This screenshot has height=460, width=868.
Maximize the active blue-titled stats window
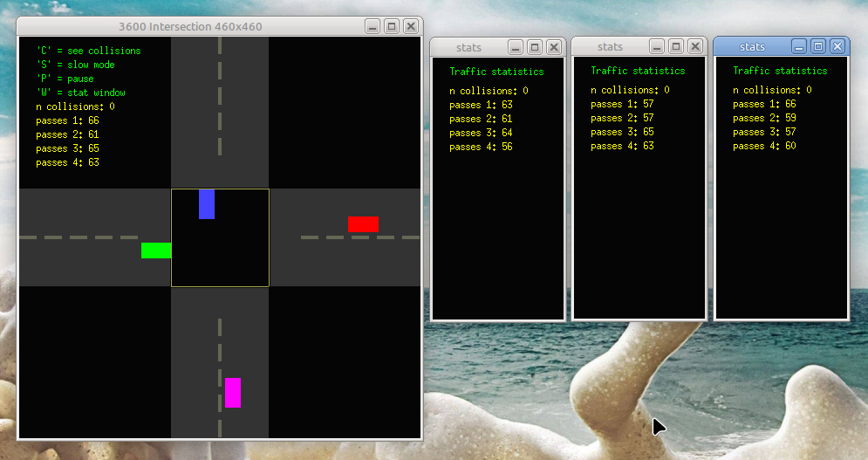click(818, 46)
